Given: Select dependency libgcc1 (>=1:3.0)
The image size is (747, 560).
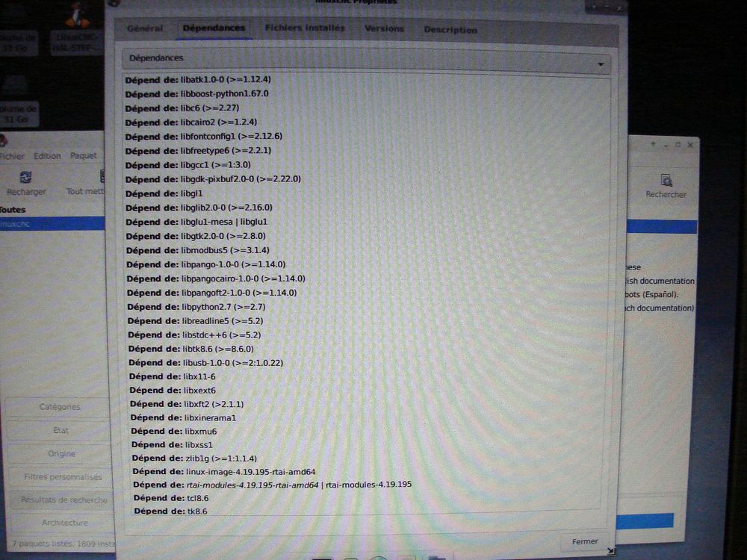Looking at the screenshot, I should point(188,165).
